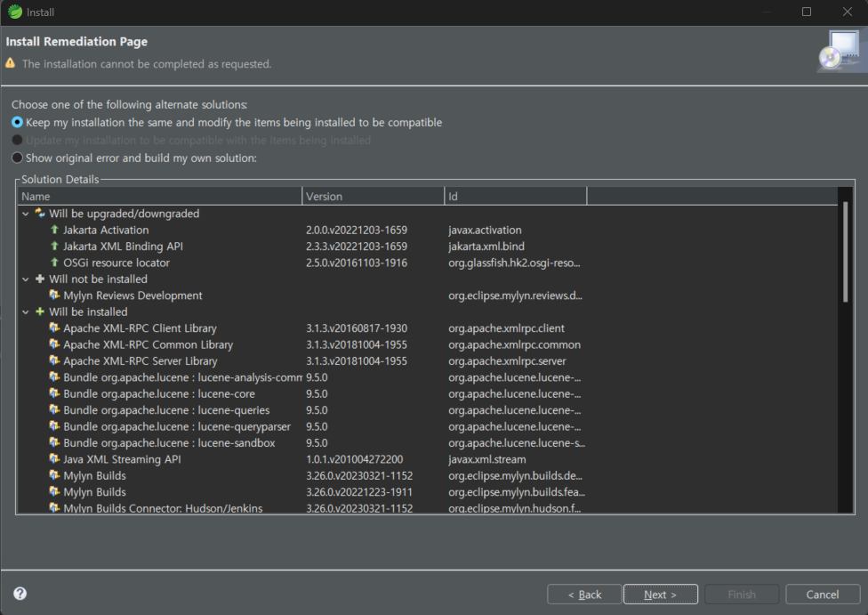
Task: Click the Will be upgraded/downgraded group icon
Action: (x=40, y=213)
